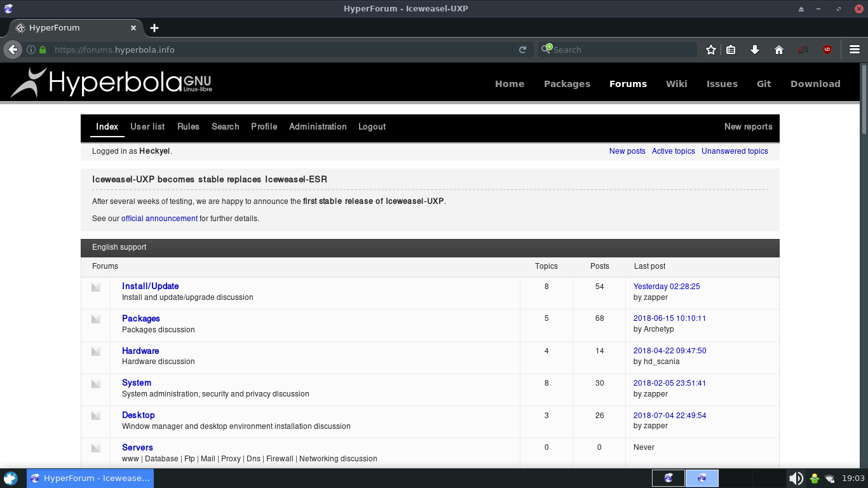Click the volume speaker tray icon
This screenshot has height=488, width=868.
796,478
